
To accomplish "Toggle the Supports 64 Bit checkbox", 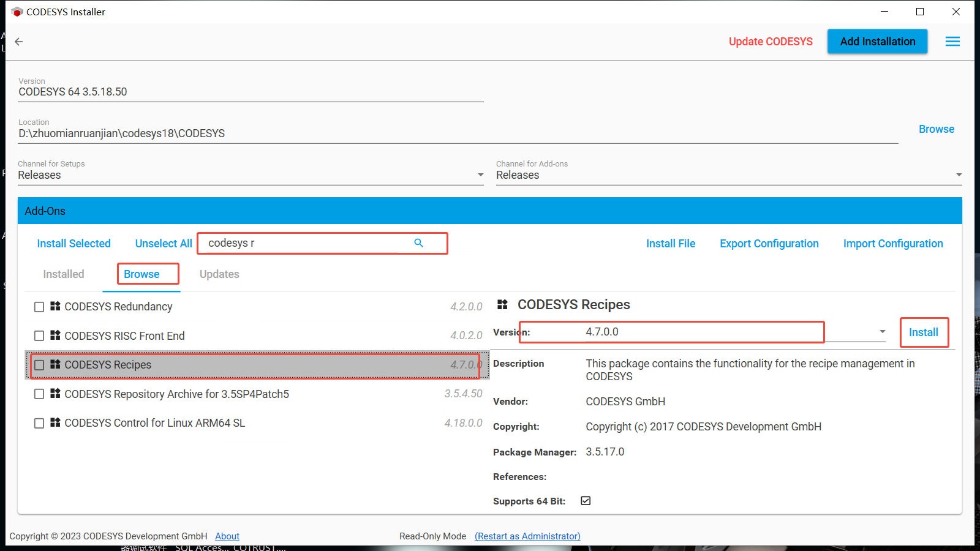I will click(x=586, y=501).
